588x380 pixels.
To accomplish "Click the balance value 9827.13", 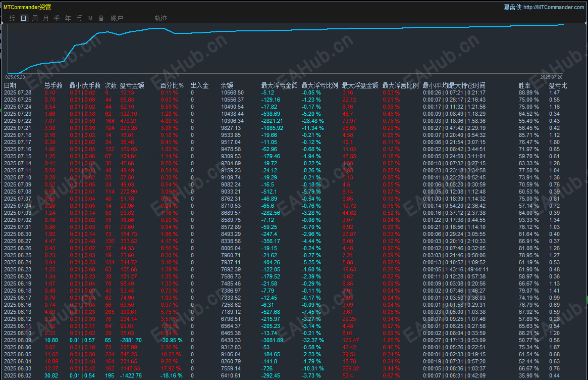I will coord(231,128).
